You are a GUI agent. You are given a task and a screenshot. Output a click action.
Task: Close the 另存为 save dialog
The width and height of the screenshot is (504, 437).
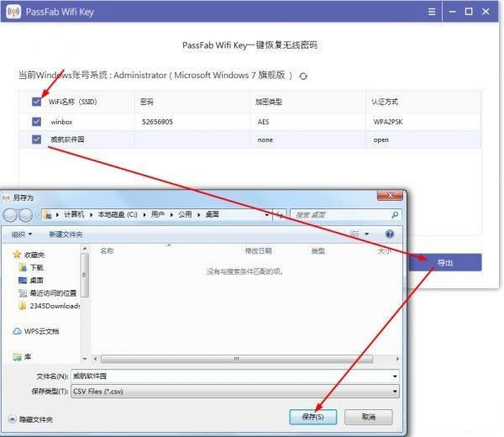(x=390, y=196)
